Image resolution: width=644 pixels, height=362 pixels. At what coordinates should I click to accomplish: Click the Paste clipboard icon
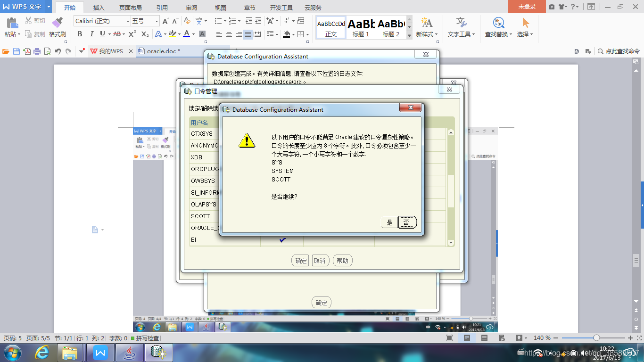click(x=12, y=23)
